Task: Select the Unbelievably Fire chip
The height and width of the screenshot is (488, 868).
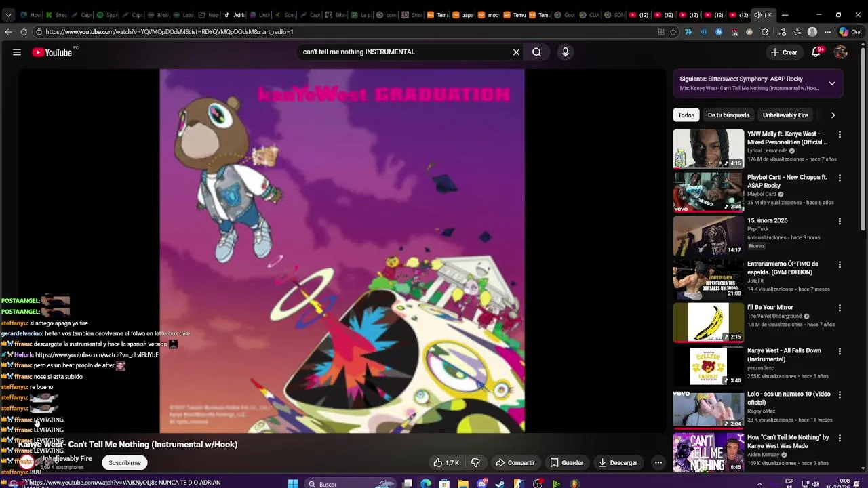Action: [785, 115]
